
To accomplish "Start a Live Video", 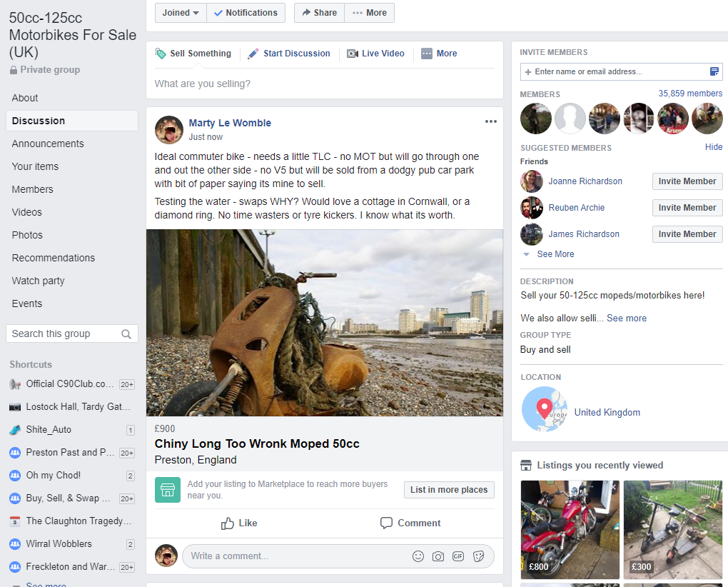I will 375,54.
